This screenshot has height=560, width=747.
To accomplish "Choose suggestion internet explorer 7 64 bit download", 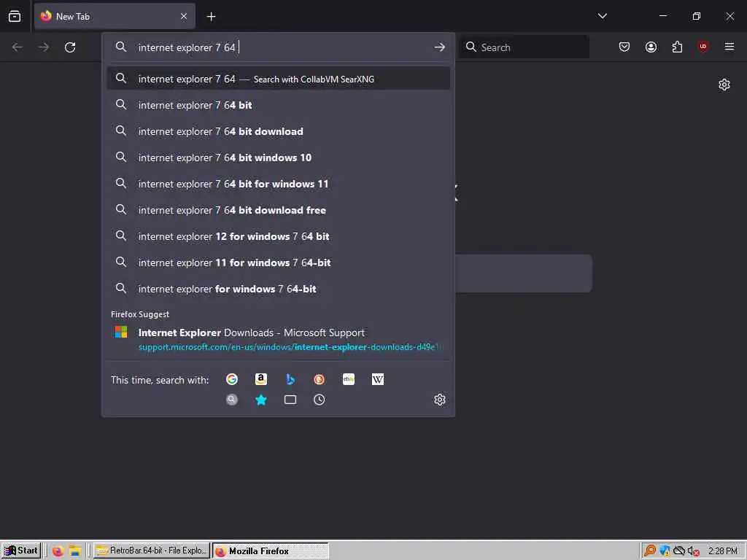I will (279, 131).
